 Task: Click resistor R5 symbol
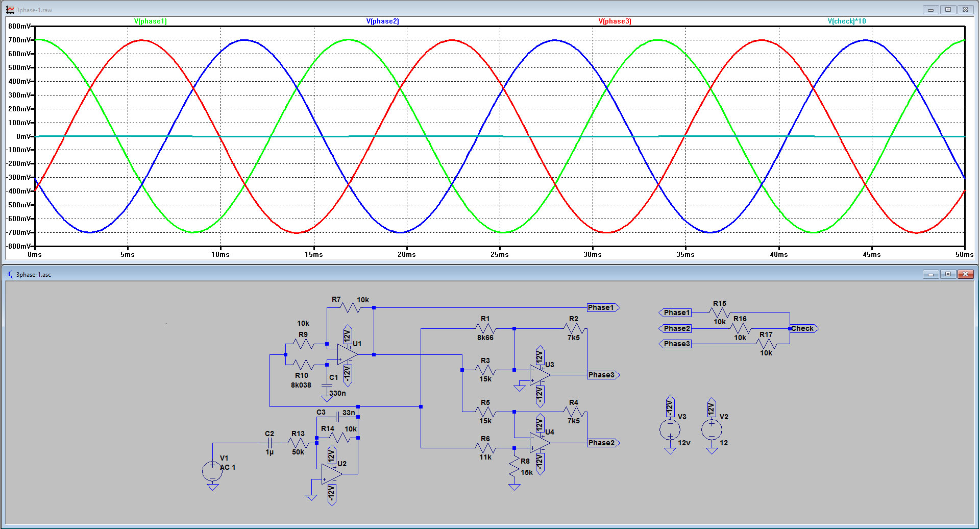pyautogui.click(x=485, y=412)
